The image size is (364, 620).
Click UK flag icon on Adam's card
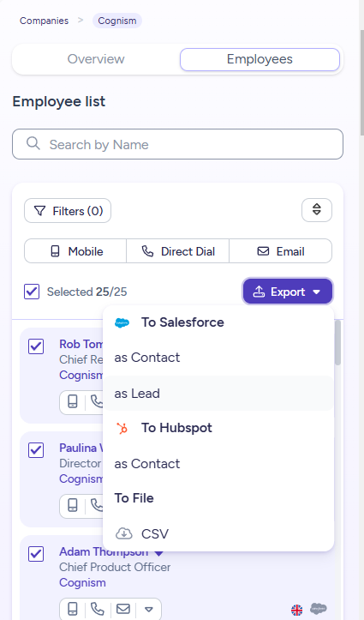pyautogui.click(x=297, y=610)
